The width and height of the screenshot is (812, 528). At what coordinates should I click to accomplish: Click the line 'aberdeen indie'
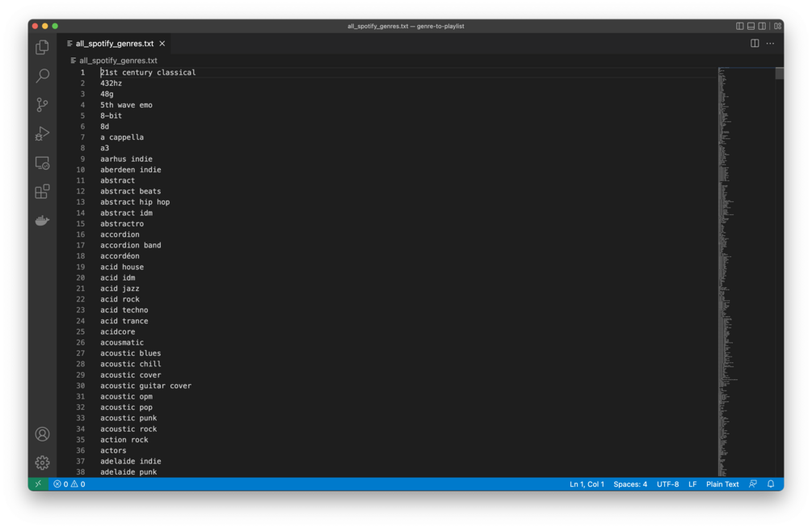[x=131, y=170]
